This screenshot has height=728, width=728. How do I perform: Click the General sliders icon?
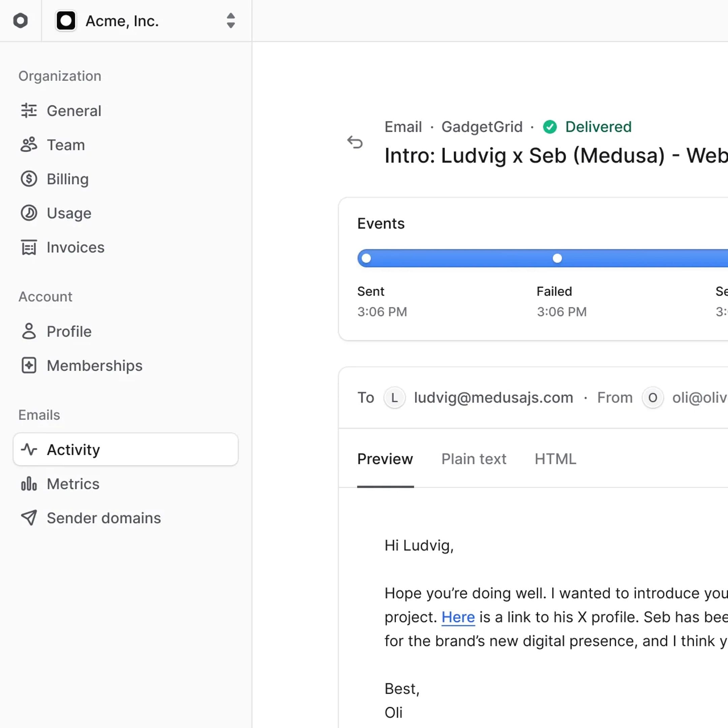29,111
